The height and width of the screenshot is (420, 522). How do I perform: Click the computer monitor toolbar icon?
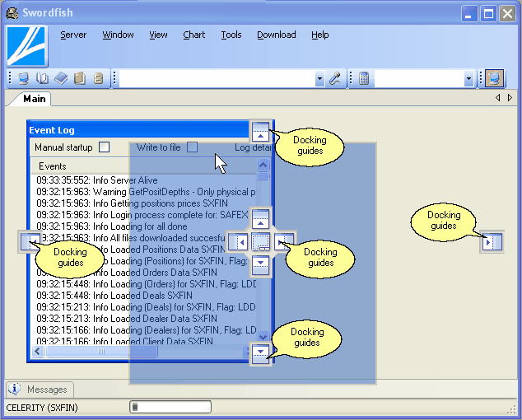coord(23,79)
